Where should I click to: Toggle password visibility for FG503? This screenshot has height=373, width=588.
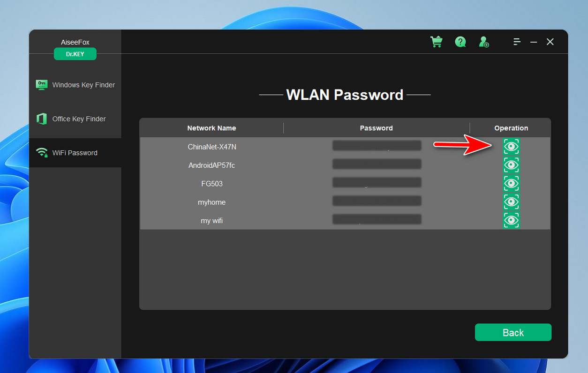click(511, 184)
